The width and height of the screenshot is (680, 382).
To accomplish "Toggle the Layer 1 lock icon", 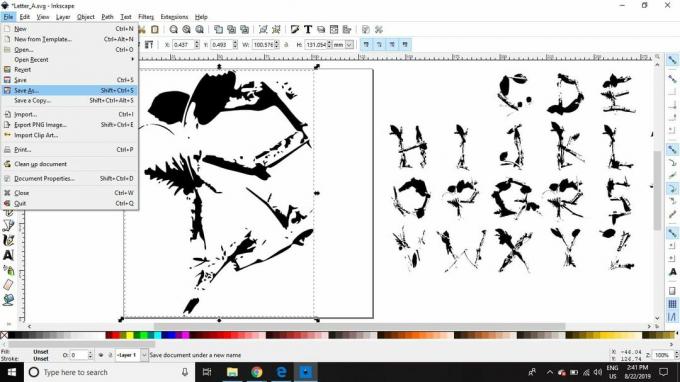I will pyautogui.click(x=110, y=355).
